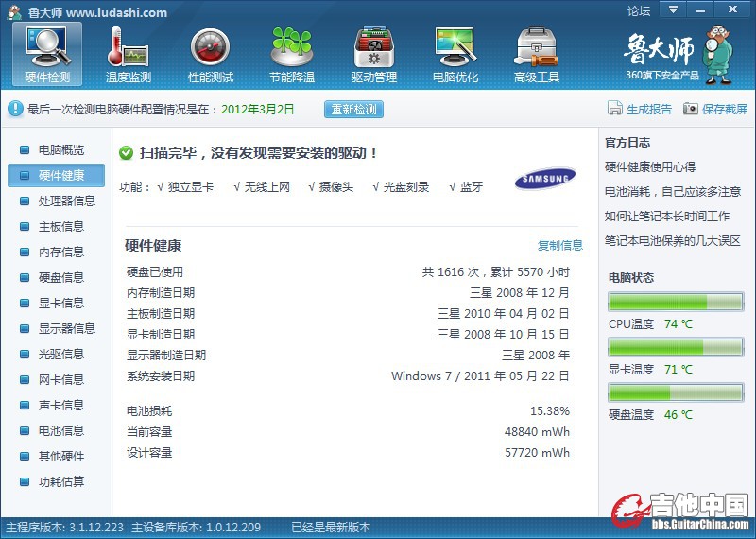Open the 驱动管理 driver management section
The width and height of the screenshot is (756, 539).
click(x=373, y=55)
